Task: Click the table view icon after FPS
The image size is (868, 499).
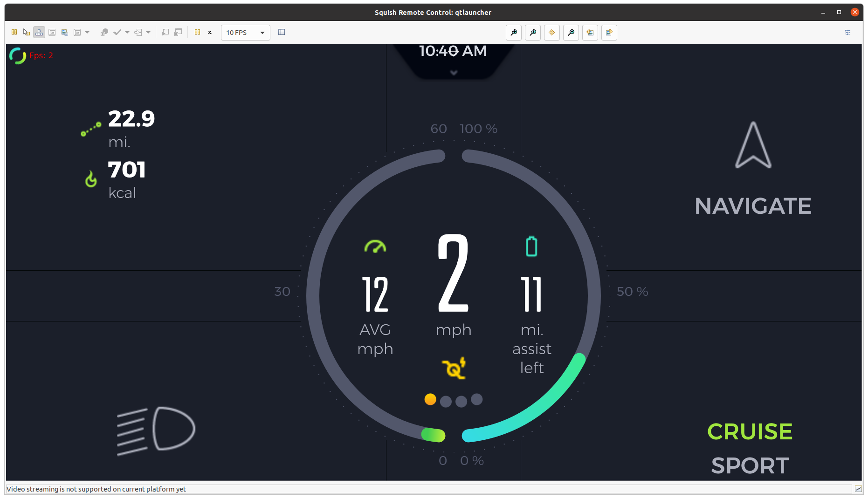Action: [282, 32]
